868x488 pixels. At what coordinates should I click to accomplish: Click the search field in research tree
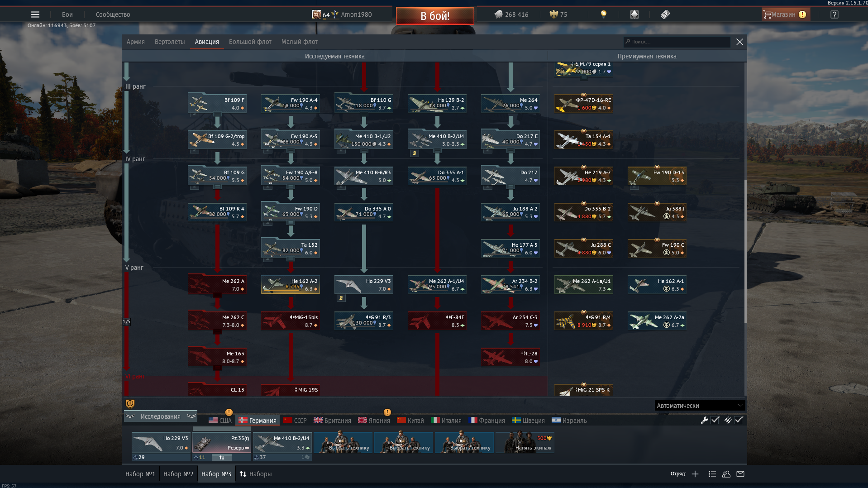click(677, 42)
